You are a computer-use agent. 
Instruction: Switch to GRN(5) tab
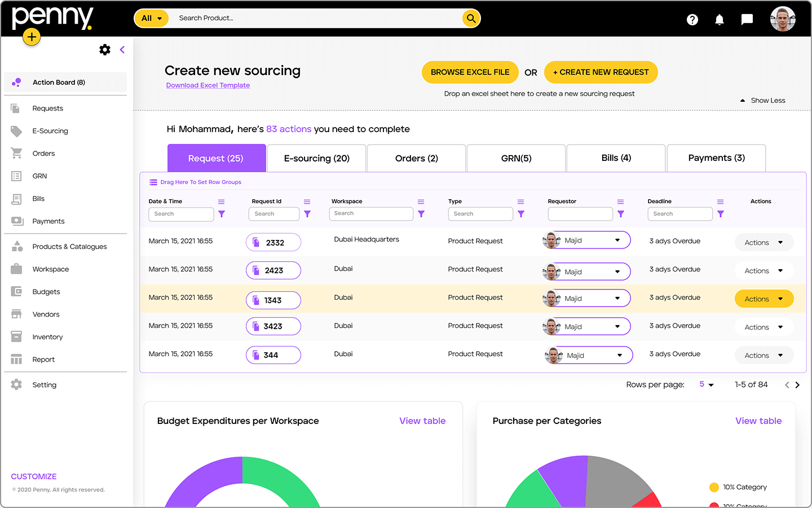coord(516,158)
